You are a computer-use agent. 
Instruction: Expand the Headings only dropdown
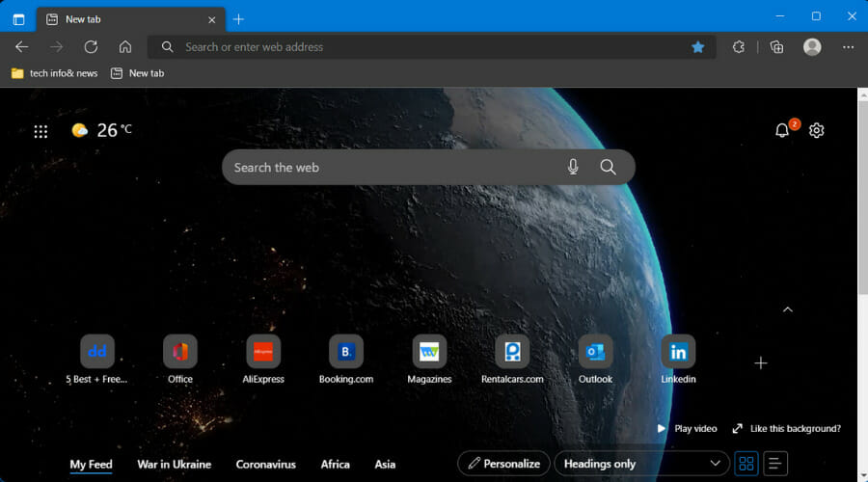pyautogui.click(x=642, y=464)
